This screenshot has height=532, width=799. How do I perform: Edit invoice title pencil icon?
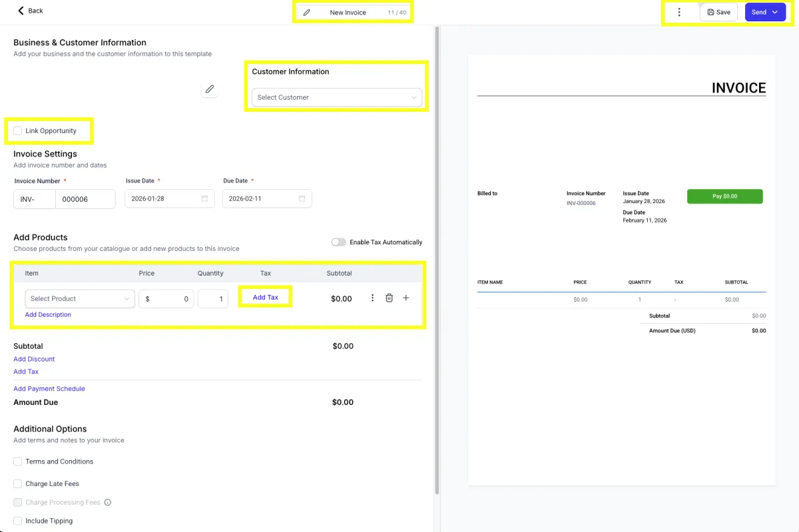(x=307, y=13)
